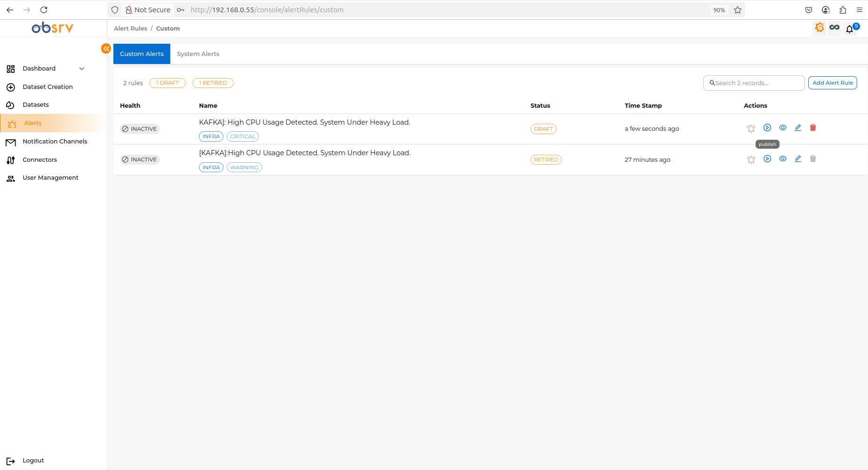Open User Management in the sidebar
The width and height of the screenshot is (868, 470).
tap(50, 177)
